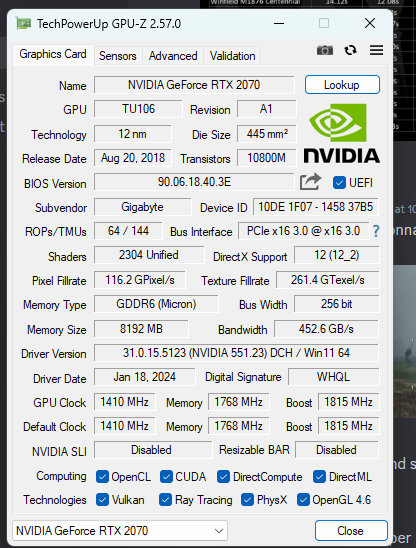The height and width of the screenshot is (548, 416).
Task: Click the Driver Version field 31.0.15.5123
Action: pos(236,353)
